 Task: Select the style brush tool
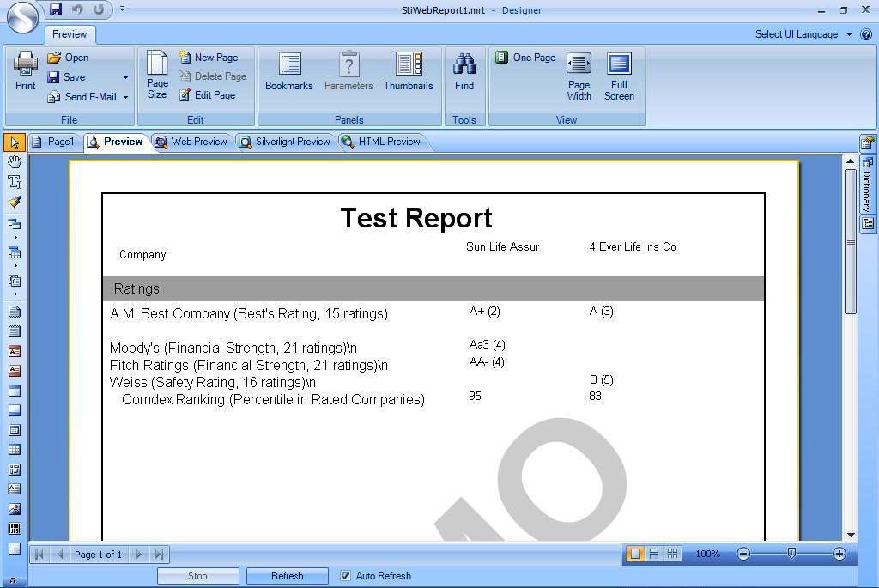click(x=15, y=202)
